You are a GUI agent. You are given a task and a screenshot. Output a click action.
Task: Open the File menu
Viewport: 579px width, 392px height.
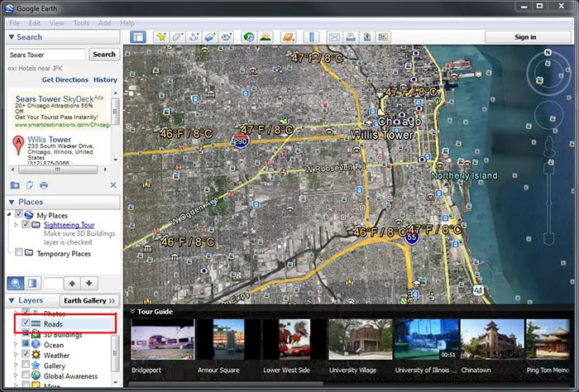tap(14, 23)
